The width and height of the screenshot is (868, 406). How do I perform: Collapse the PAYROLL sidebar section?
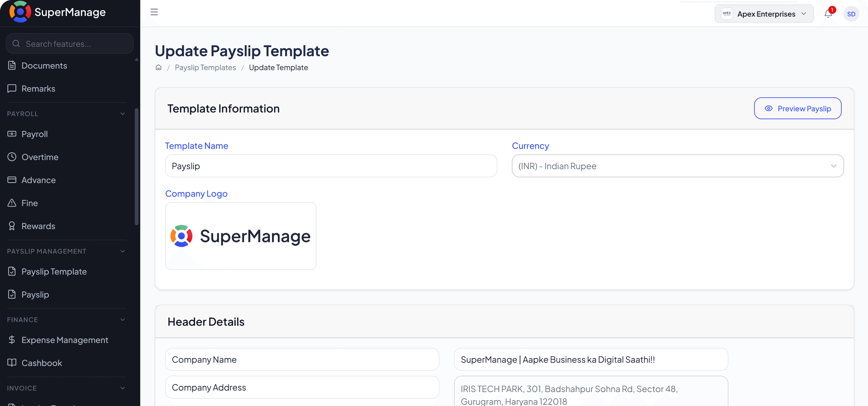[x=123, y=114]
